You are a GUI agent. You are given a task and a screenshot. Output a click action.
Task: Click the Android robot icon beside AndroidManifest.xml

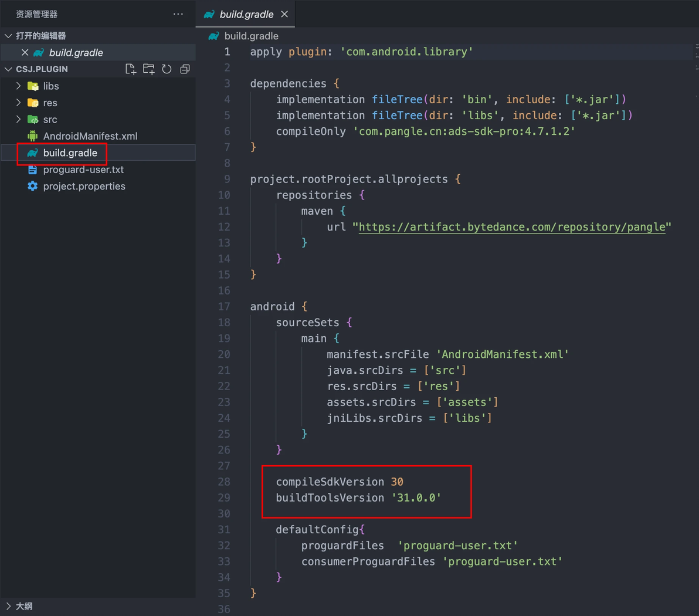pyautogui.click(x=32, y=136)
